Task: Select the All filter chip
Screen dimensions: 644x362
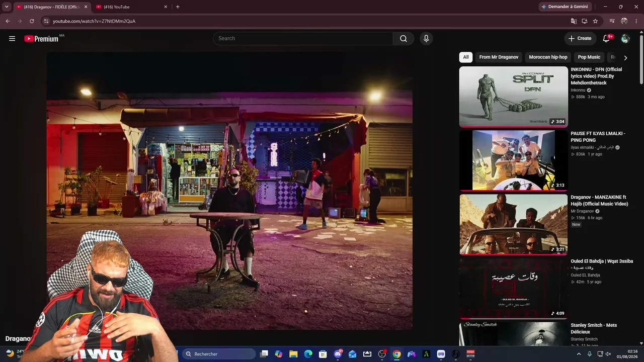Action: (x=466, y=57)
